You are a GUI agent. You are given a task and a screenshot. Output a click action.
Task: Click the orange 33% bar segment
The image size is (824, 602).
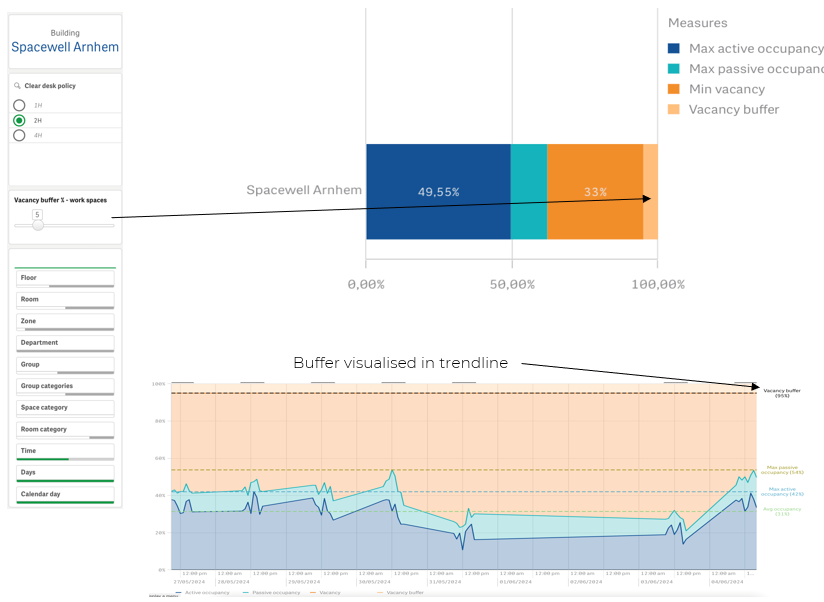point(595,192)
